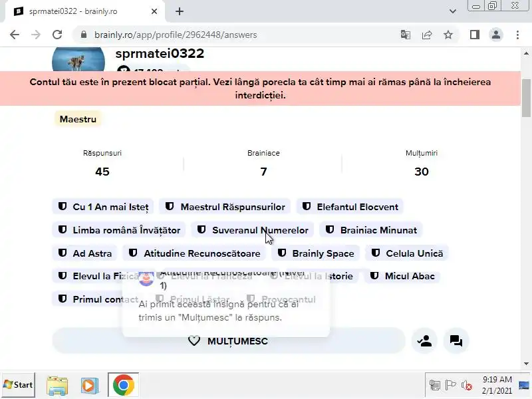This screenshot has width=532, height=399.
Task: Reload the page with the refresh icon
Action: (57, 35)
